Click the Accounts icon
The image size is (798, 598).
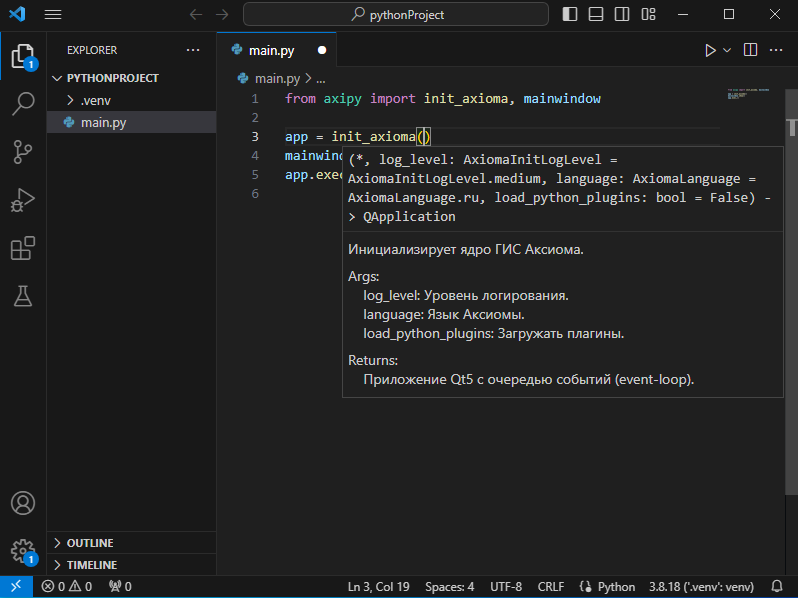pos(23,503)
